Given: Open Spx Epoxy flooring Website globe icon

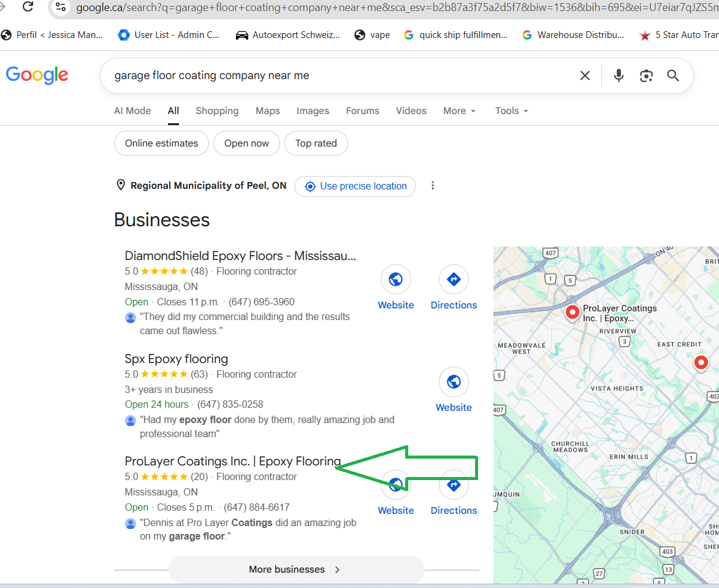Looking at the screenshot, I should (x=454, y=381).
